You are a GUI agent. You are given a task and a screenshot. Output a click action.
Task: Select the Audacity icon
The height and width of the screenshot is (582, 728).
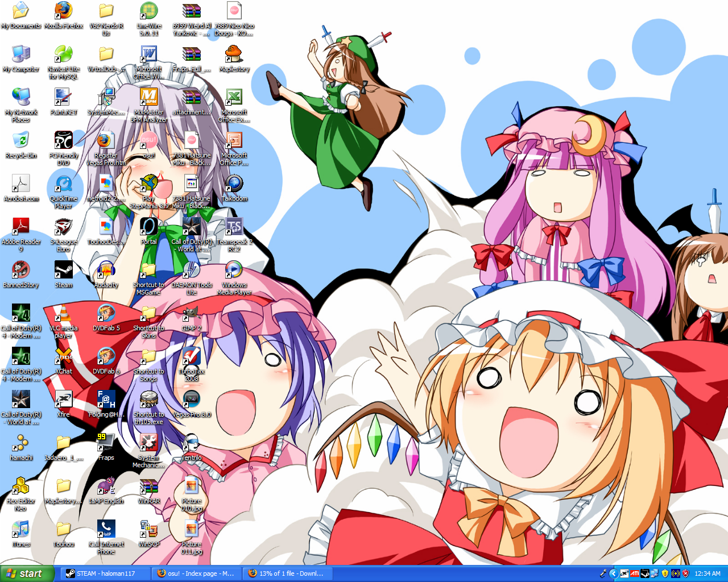click(106, 270)
